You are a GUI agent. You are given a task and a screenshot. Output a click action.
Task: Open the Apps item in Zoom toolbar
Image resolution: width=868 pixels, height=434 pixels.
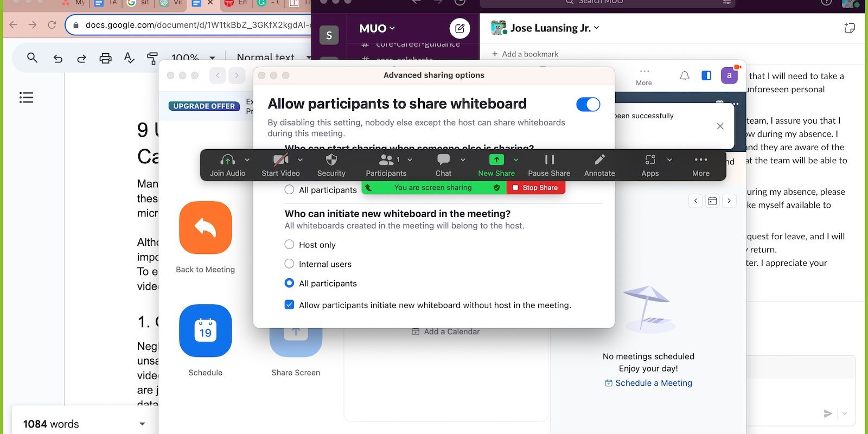650,160
